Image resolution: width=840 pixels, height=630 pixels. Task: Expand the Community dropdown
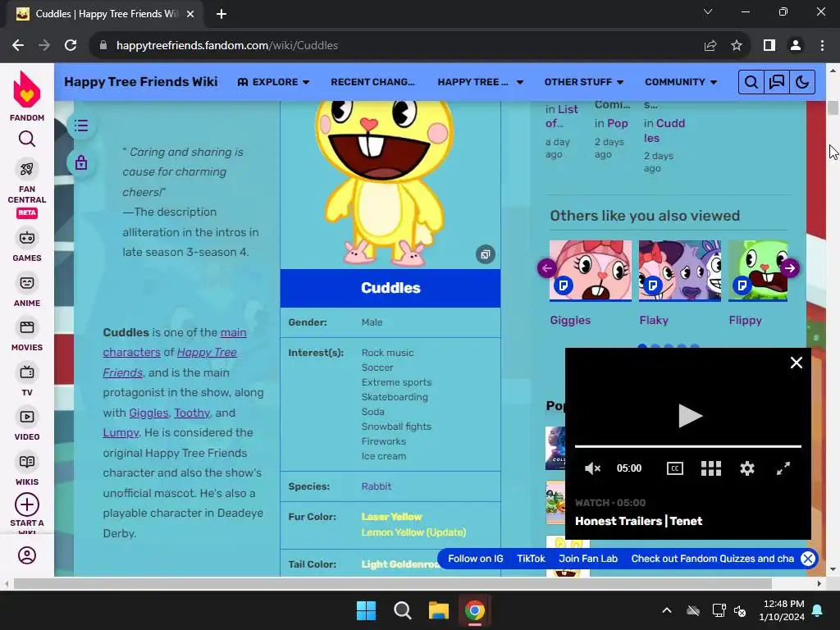point(681,82)
